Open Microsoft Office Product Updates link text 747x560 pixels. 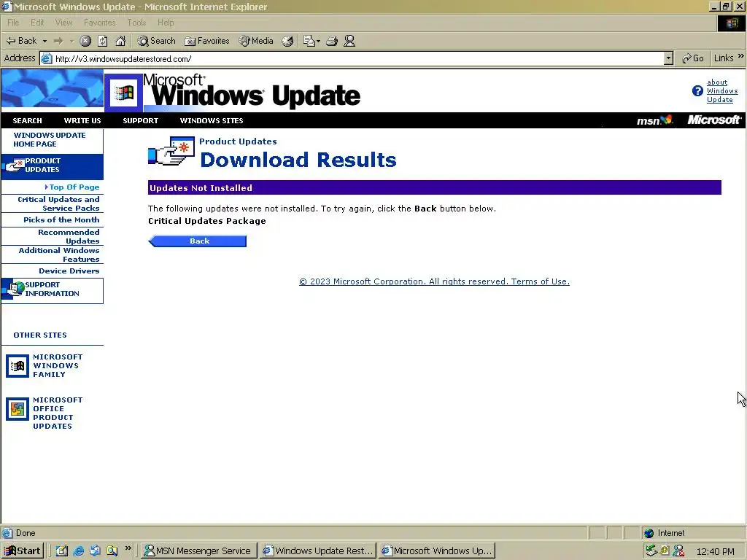(58, 413)
